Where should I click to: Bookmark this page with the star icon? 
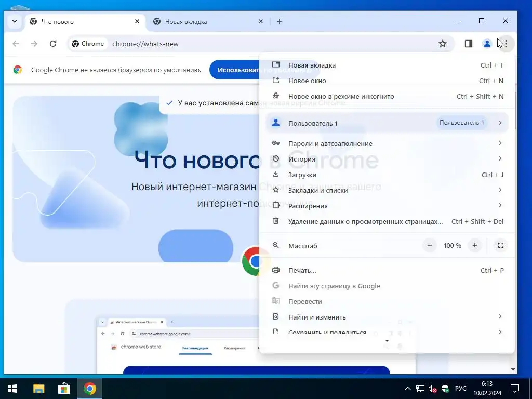click(x=443, y=44)
